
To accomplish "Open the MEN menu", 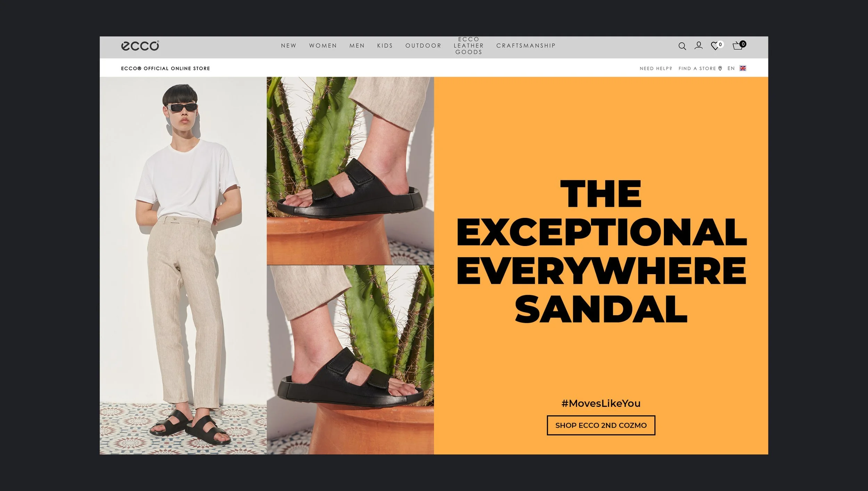I will tap(357, 46).
